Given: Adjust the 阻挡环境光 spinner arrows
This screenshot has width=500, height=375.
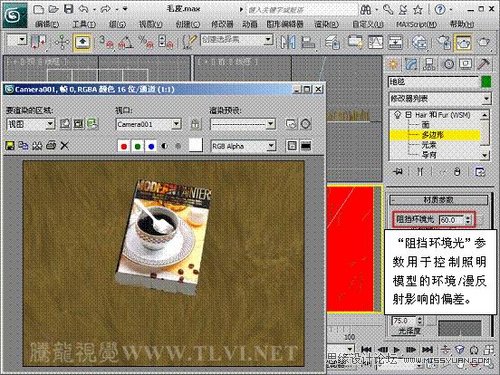Looking at the screenshot, I should (468, 220).
